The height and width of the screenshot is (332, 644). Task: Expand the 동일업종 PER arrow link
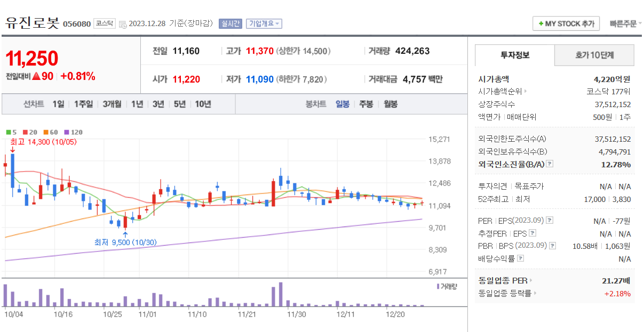531,280
